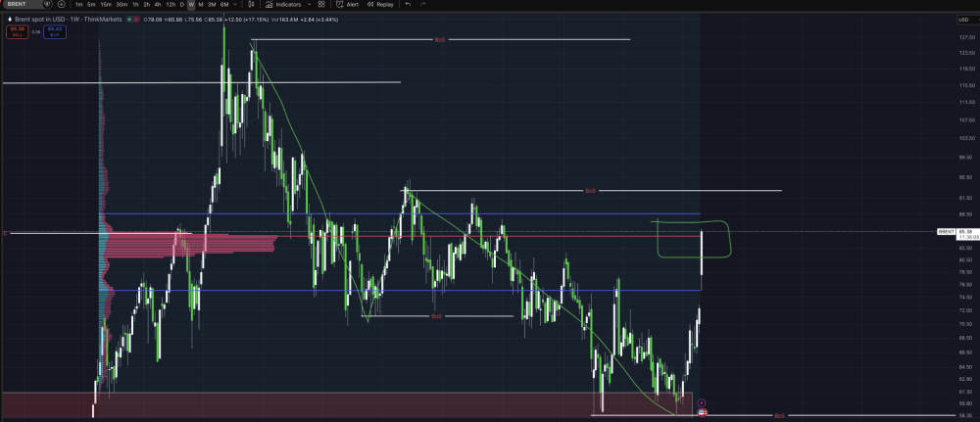The height and width of the screenshot is (422, 980).
Task: Click the oil drop symbol logo
Action: [10, 20]
